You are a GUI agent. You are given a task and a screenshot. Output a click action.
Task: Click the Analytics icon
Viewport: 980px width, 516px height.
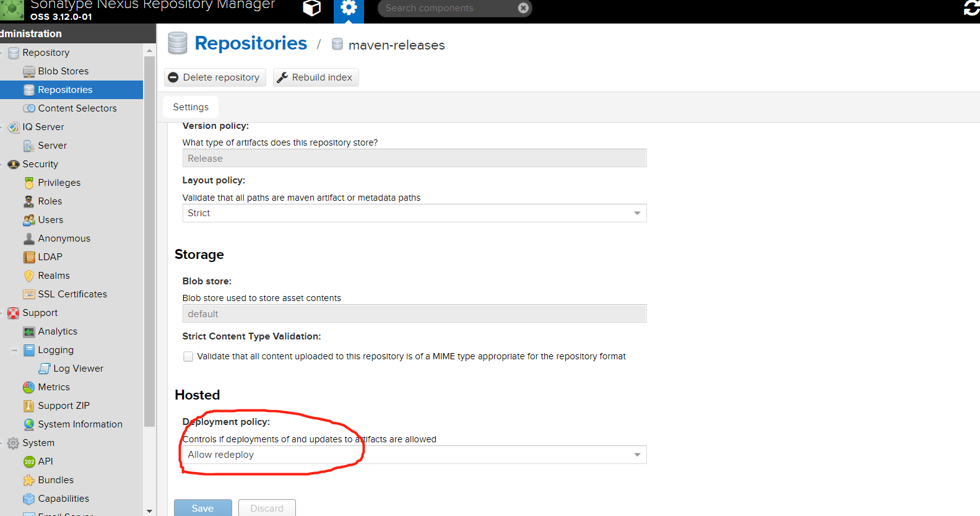point(29,331)
